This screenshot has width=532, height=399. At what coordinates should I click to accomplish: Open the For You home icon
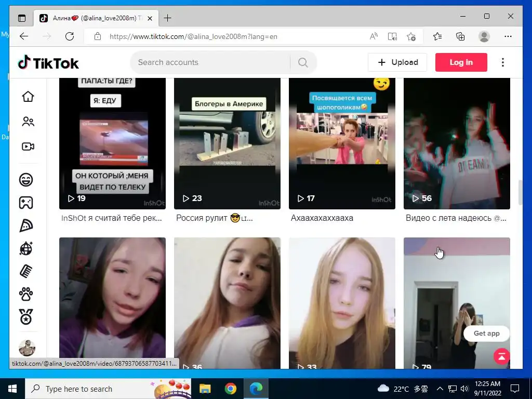click(x=28, y=97)
